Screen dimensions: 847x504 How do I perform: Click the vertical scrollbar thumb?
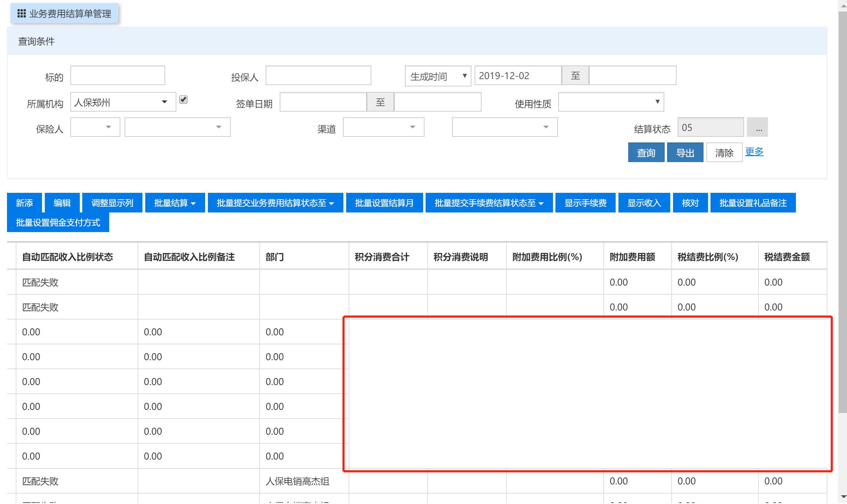pos(843,210)
